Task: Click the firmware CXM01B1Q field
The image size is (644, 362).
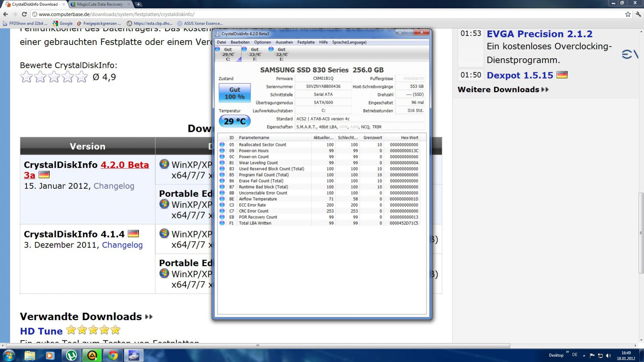Action: coord(323,79)
